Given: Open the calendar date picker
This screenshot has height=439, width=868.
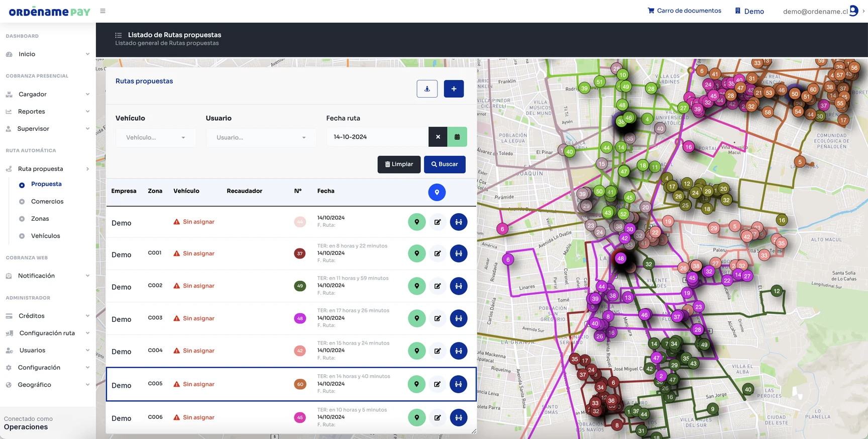Looking at the screenshot, I should pyautogui.click(x=457, y=137).
